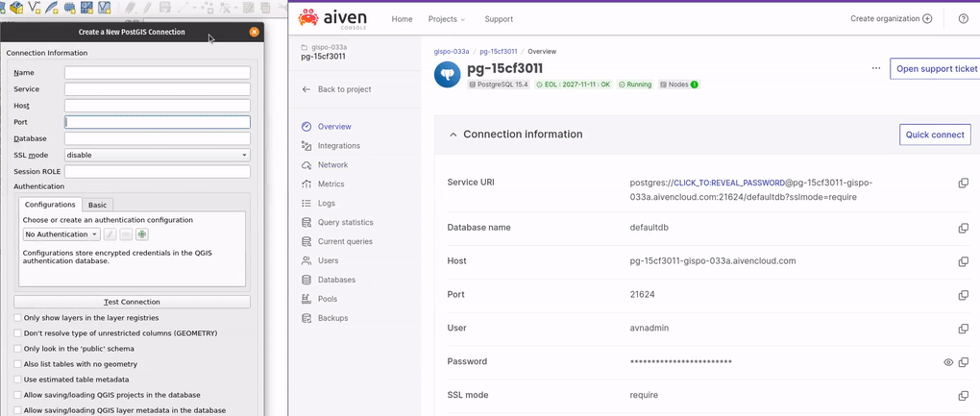Click the edit authentication configuration pencil icon
Image resolution: width=980 pixels, height=416 pixels.
(x=110, y=234)
